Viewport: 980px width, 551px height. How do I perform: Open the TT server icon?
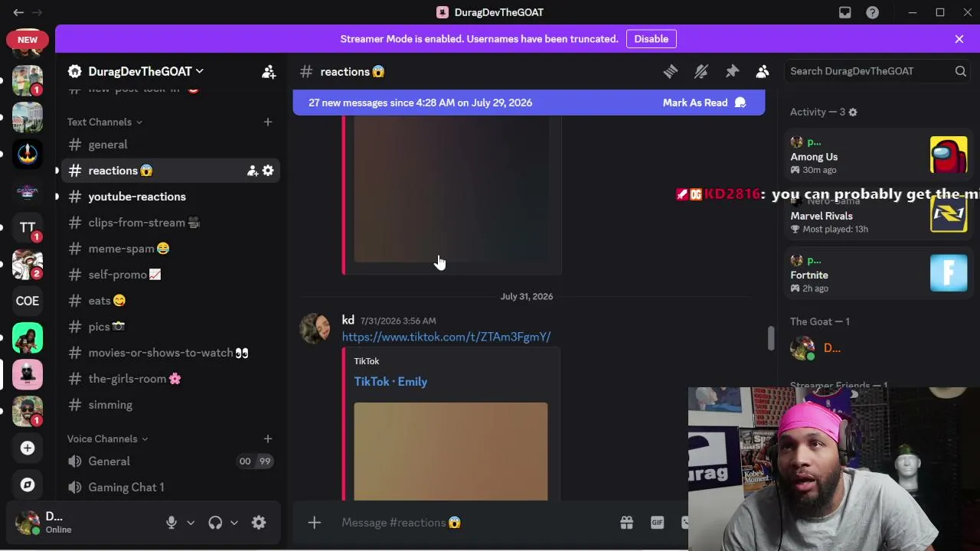(28, 227)
